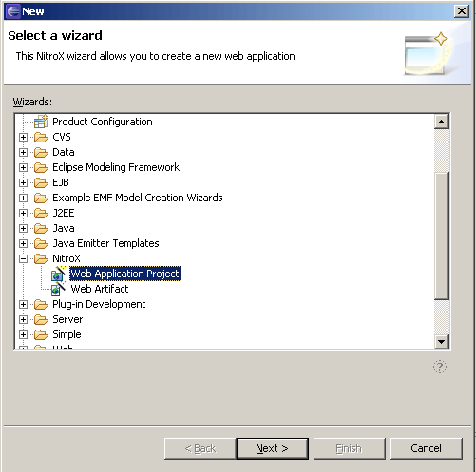Click the NitroX folder icon
This screenshot has height=472, width=476.
[x=41, y=258]
